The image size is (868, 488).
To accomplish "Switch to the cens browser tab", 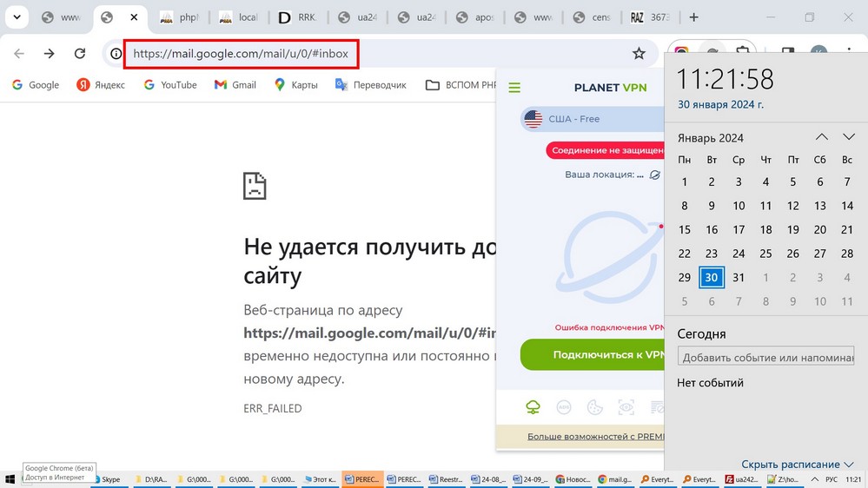I will [593, 17].
